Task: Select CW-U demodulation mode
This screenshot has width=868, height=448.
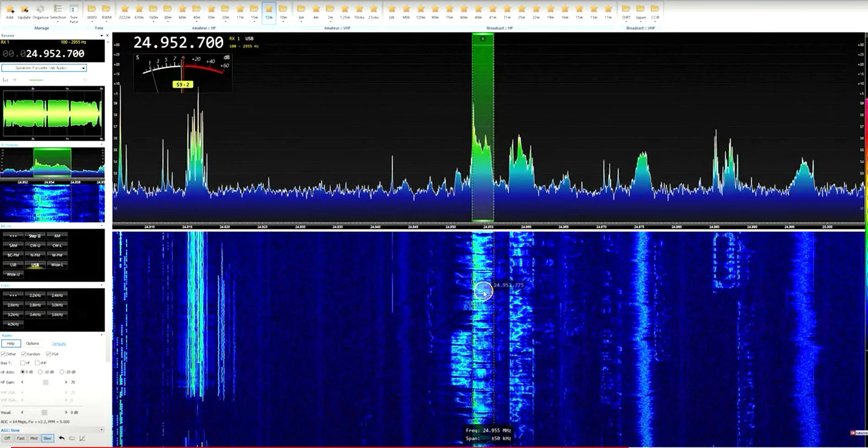Action: [35, 246]
